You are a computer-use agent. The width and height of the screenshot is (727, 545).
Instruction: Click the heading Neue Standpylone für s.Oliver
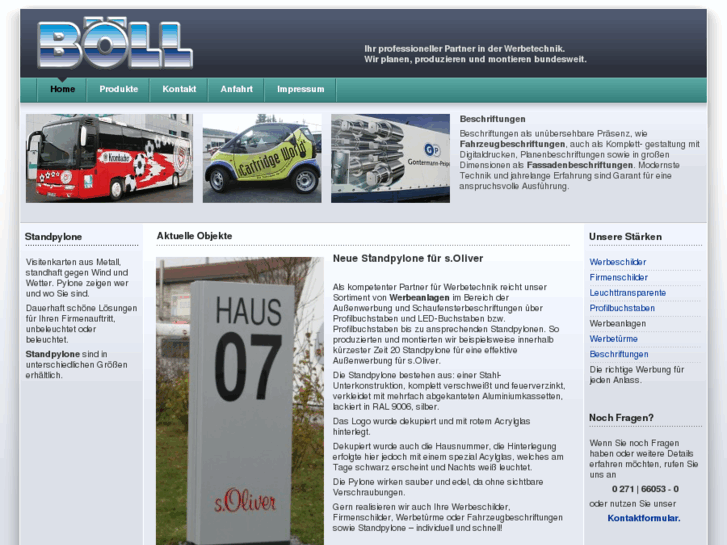[x=408, y=258]
